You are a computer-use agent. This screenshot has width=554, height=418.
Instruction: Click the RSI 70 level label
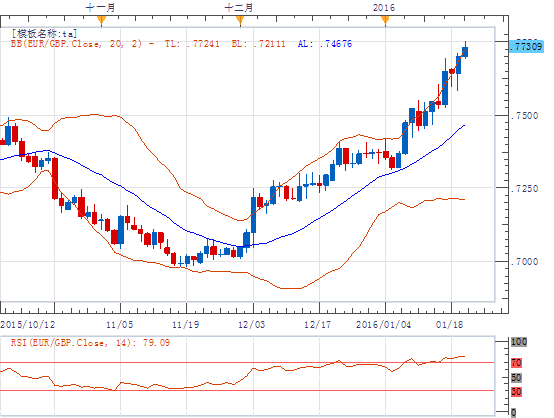coord(516,363)
